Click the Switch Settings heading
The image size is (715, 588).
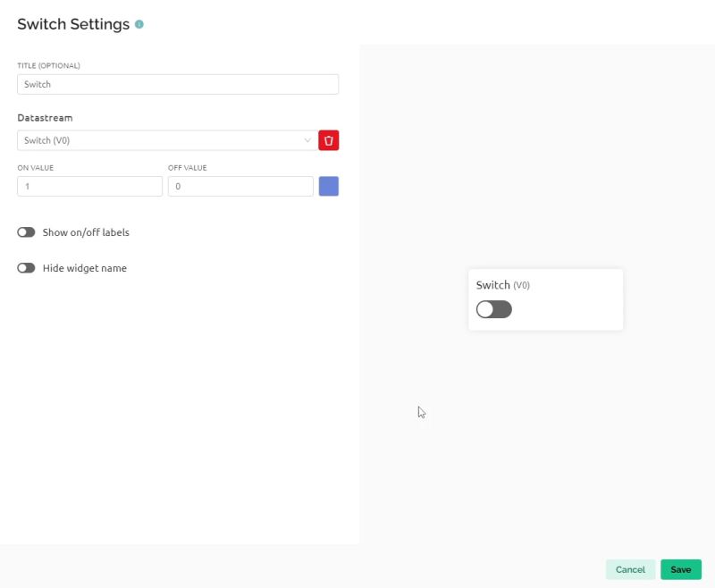pos(71,24)
